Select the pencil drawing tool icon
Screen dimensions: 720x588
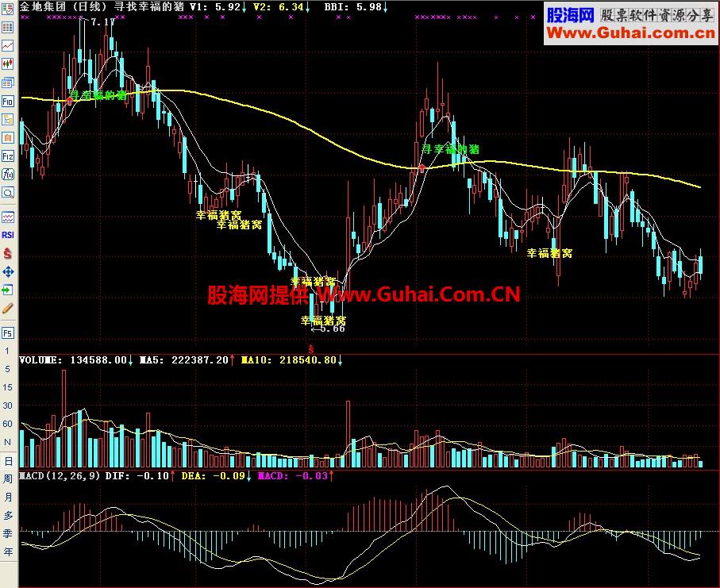(7, 309)
